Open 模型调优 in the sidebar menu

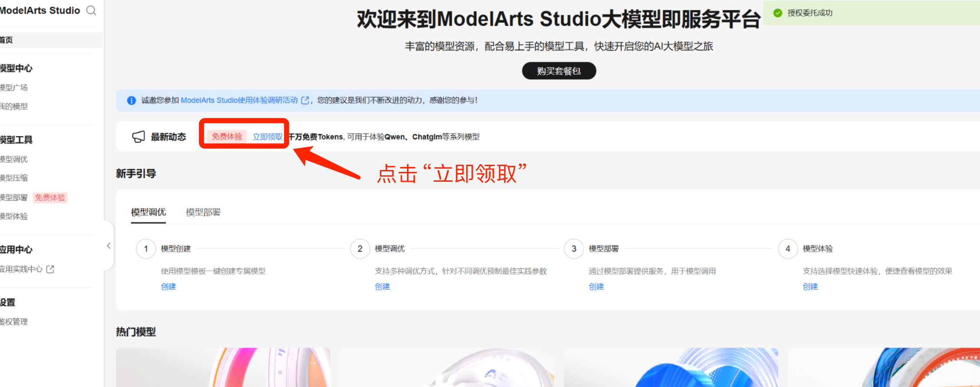[14, 160]
